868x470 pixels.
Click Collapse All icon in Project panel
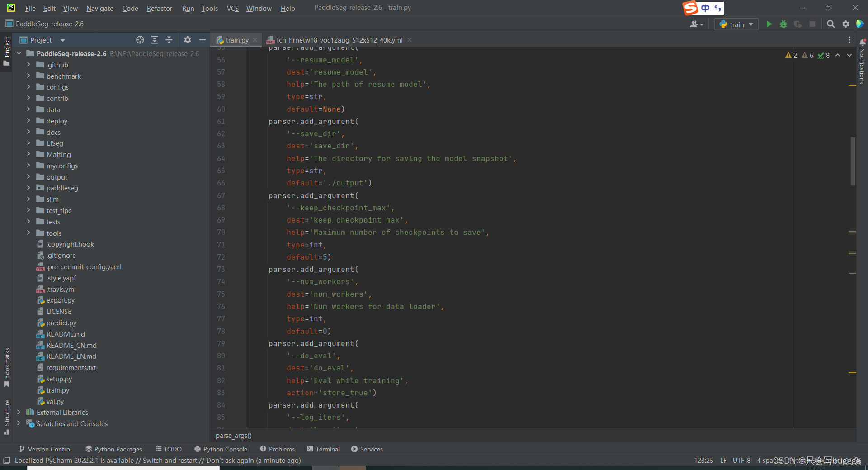tap(169, 40)
